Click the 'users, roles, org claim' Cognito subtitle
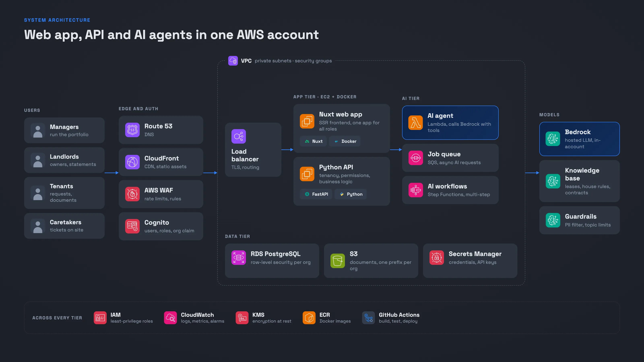644x362 pixels. point(169,231)
